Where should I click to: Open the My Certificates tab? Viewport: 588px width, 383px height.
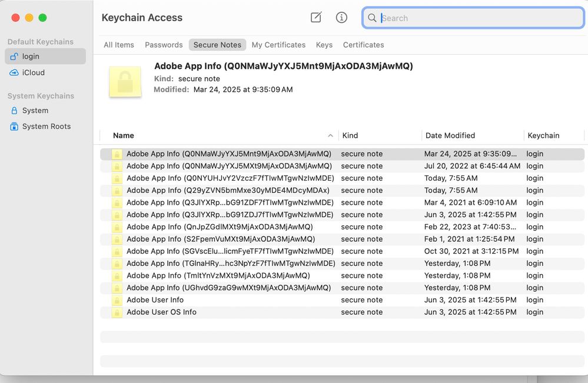click(278, 45)
